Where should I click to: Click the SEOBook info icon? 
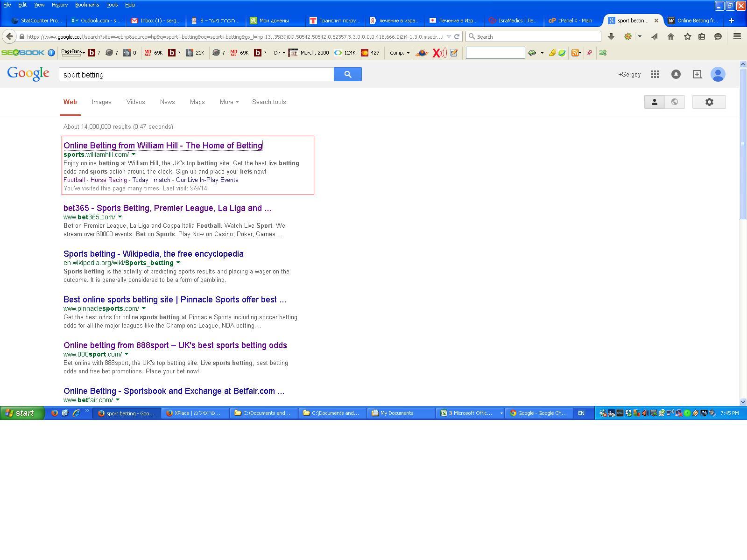(51, 53)
